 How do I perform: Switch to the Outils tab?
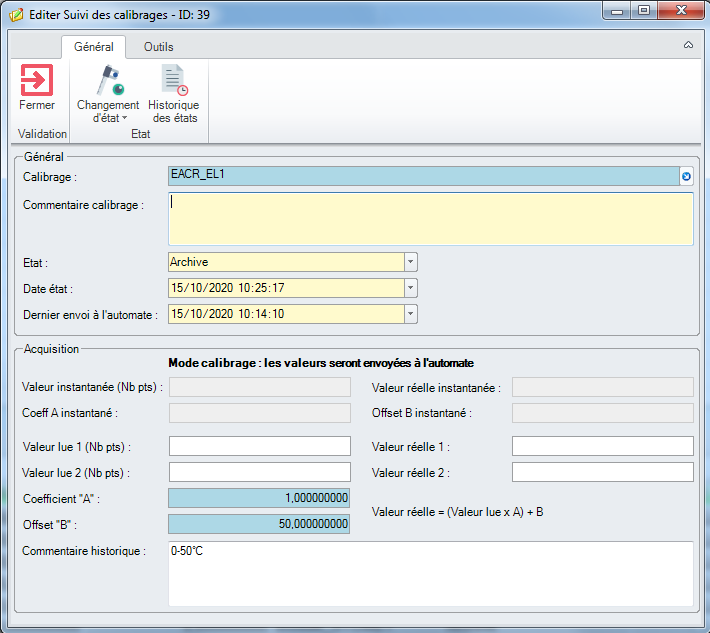[x=158, y=47]
